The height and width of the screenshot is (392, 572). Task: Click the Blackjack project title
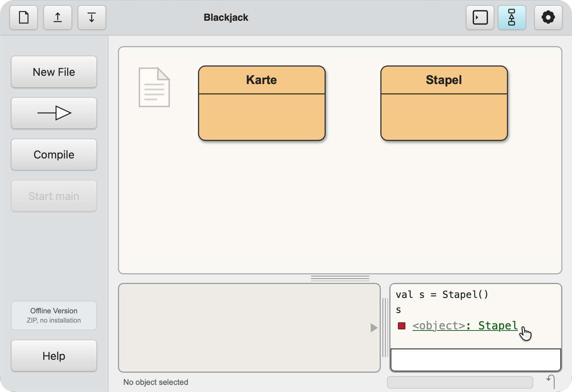click(x=226, y=18)
